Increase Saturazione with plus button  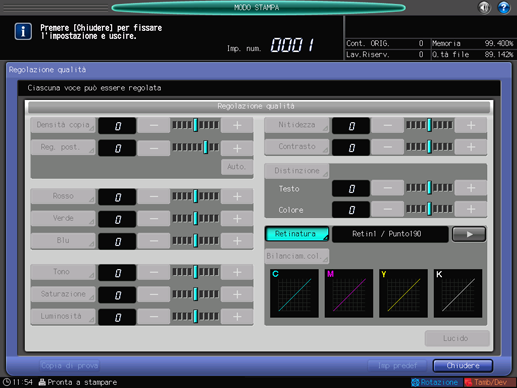[x=237, y=294]
